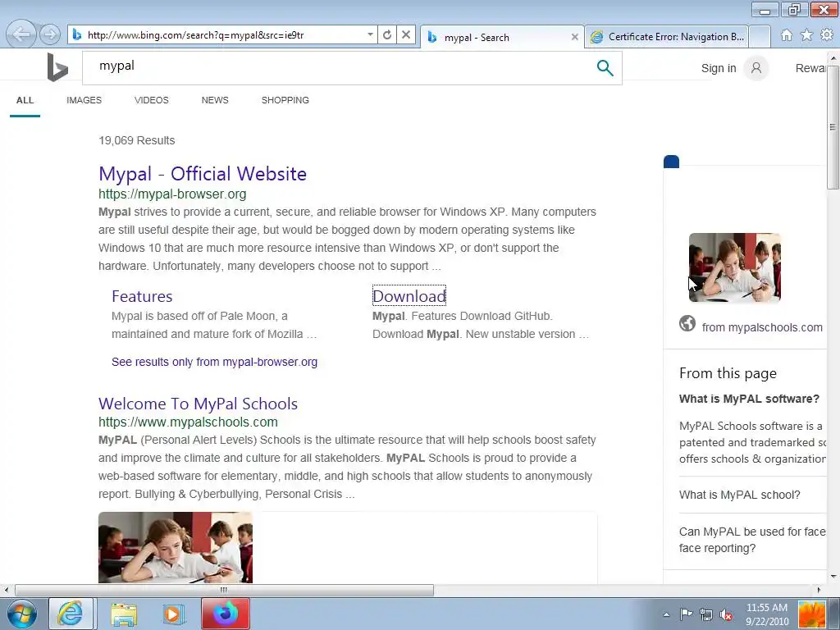Viewport: 840px width, 630px height.
Task: Open Mypal - Official Website result
Action: point(203,174)
